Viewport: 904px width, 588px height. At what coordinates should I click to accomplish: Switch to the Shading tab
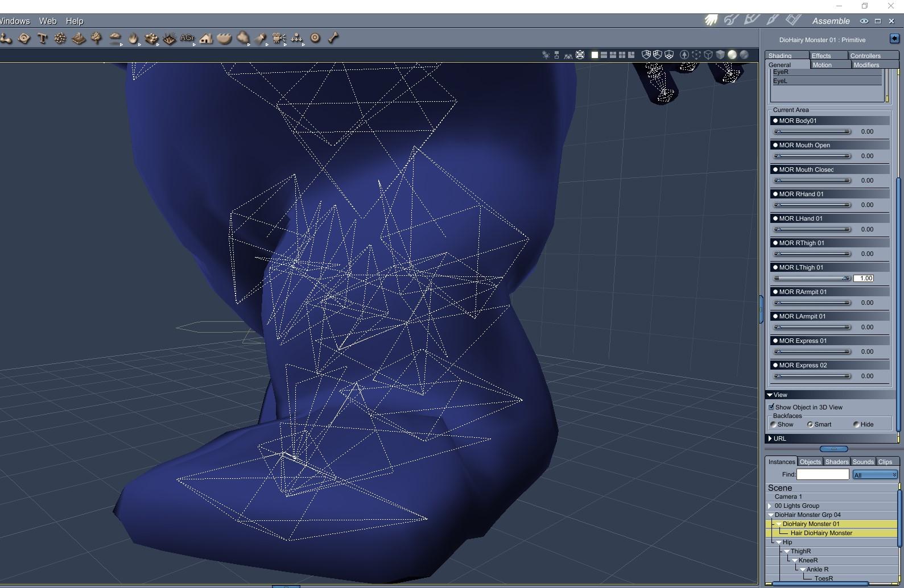coord(787,55)
